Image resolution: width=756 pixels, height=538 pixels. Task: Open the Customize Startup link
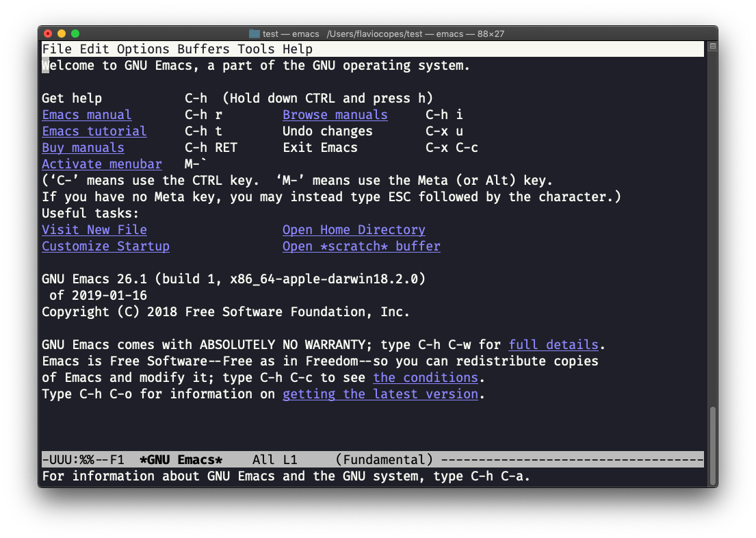[105, 246]
